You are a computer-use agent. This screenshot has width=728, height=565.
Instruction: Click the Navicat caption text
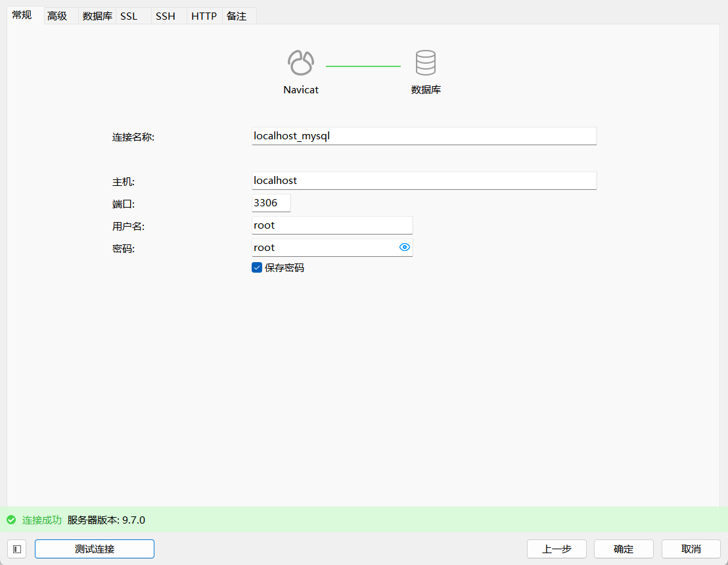(301, 90)
